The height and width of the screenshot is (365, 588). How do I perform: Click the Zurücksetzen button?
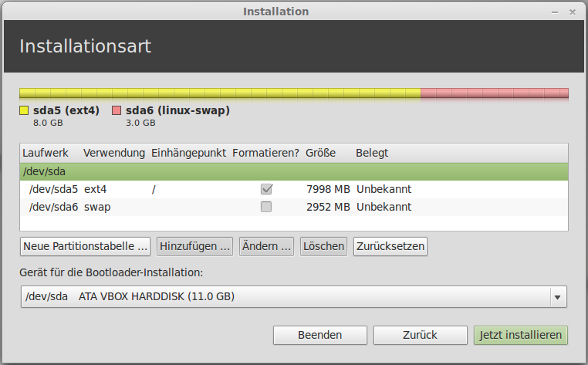point(390,247)
